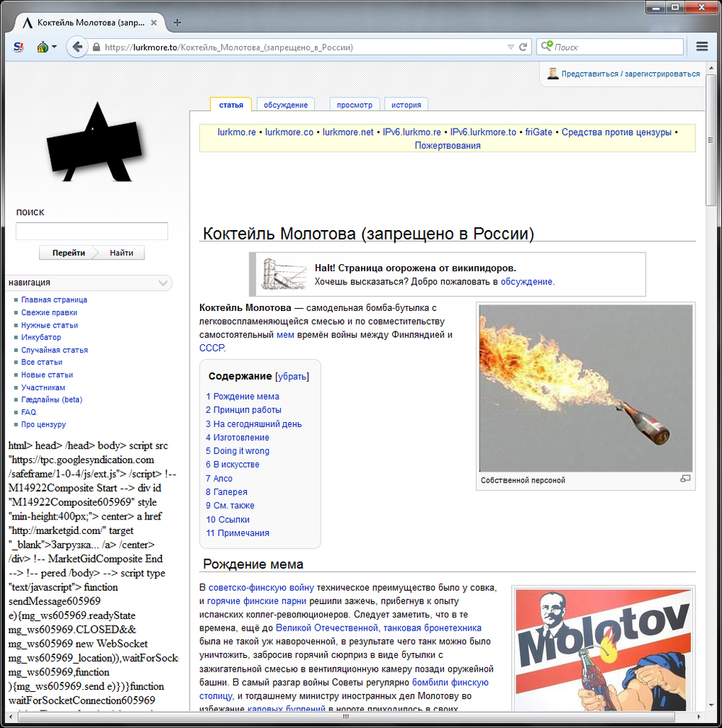Open the Firefox hamburger menu
This screenshot has width=722, height=728.
(702, 46)
